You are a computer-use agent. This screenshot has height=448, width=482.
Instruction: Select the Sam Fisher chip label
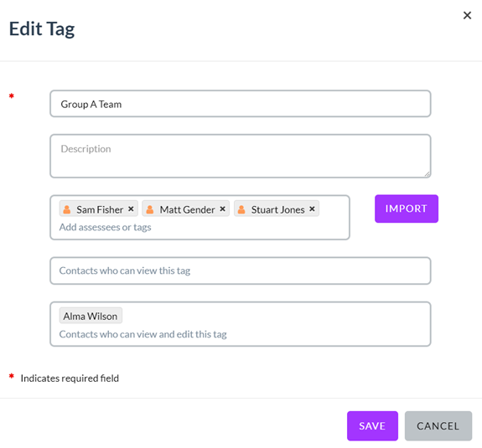click(x=100, y=209)
